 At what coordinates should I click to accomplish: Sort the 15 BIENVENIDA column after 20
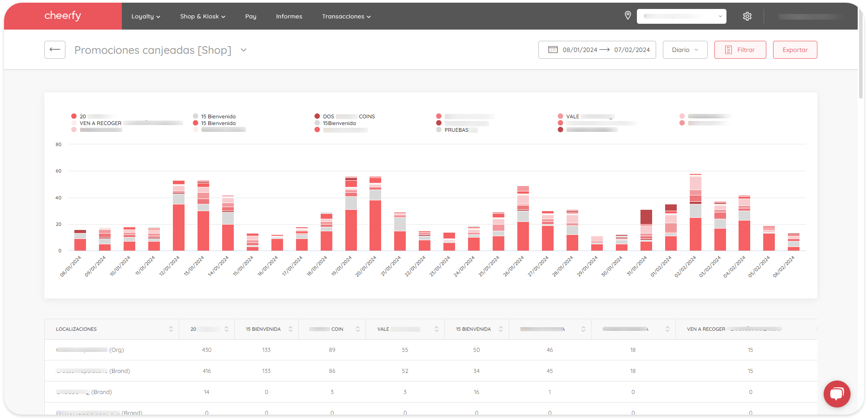click(x=291, y=329)
